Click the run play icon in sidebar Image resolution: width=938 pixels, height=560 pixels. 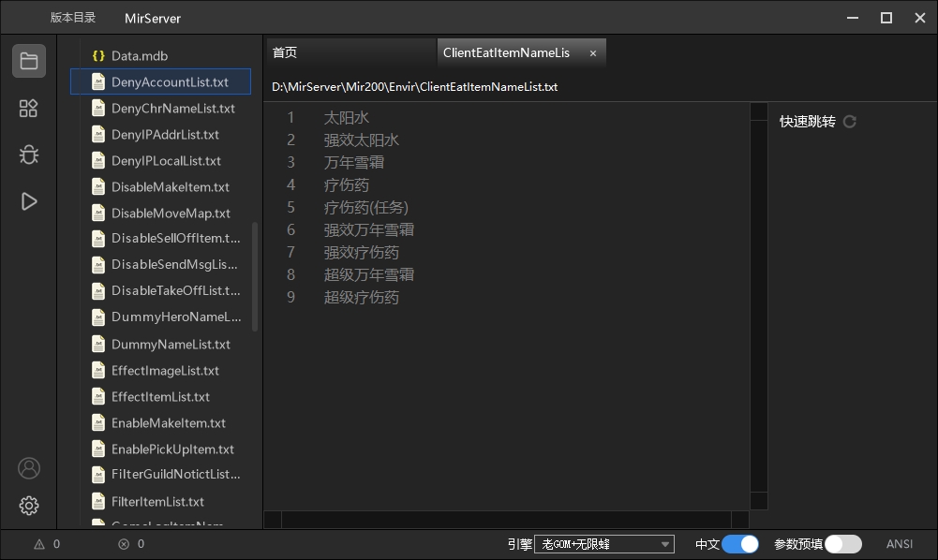(x=29, y=201)
